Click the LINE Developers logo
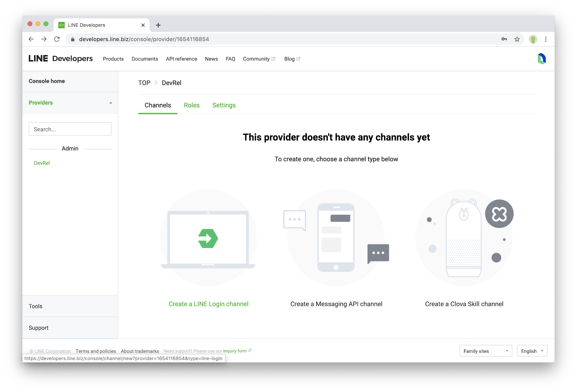Screen dimensions: 577x392 pyautogui.click(x=61, y=58)
